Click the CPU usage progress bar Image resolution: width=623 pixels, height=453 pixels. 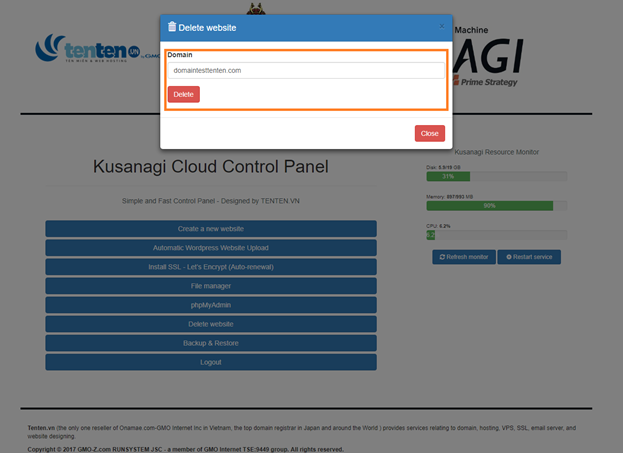(497, 235)
